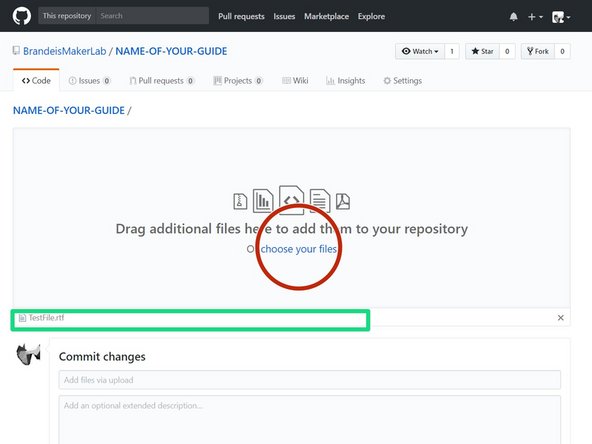The image size is (592, 444).
Task: Click the file icon beside TestFile.rtf
Action: click(22, 318)
